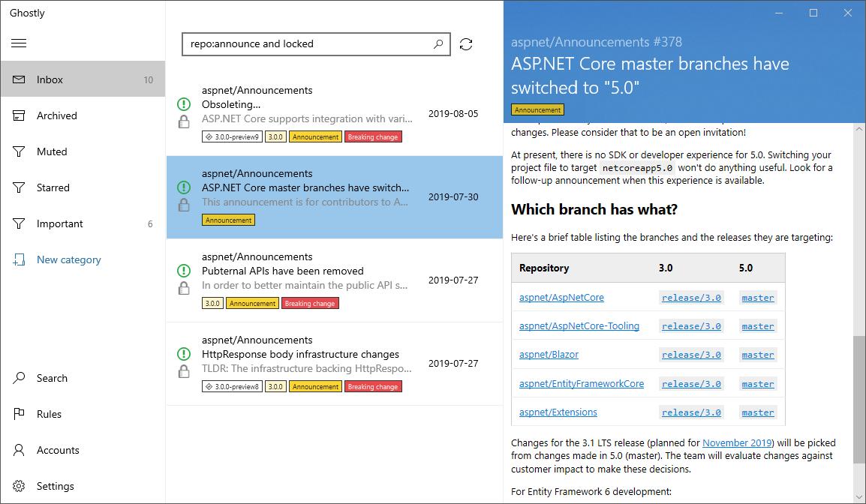866x504 pixels.
Task: Open the Rules page
Action: click(83, 414)
